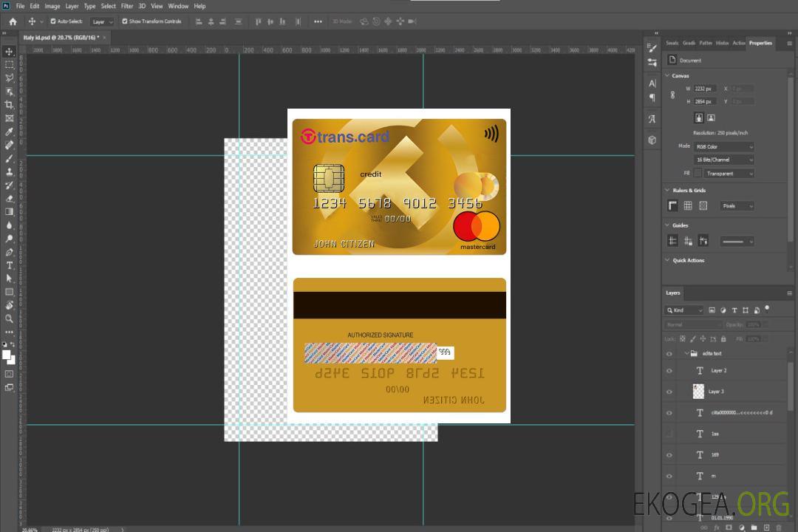Image resolution: width=798 pixels, height=532 pixels.
Task: Click the link width and height chain icon
Action: tap(672, 95)
